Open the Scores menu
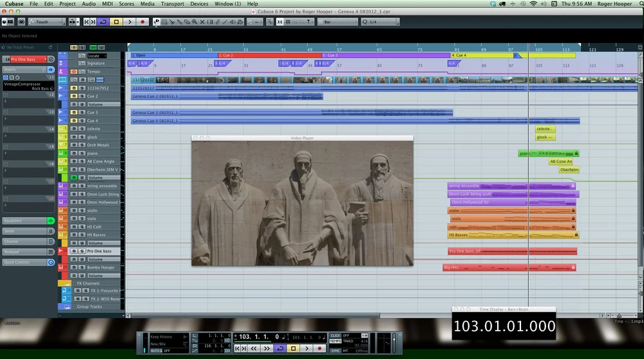 [x=126, y=4]
